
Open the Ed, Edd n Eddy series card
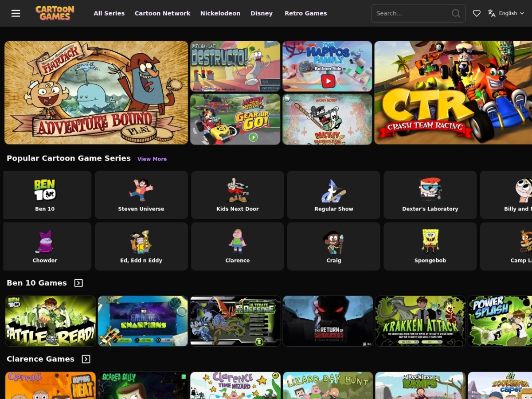[141, 246]
